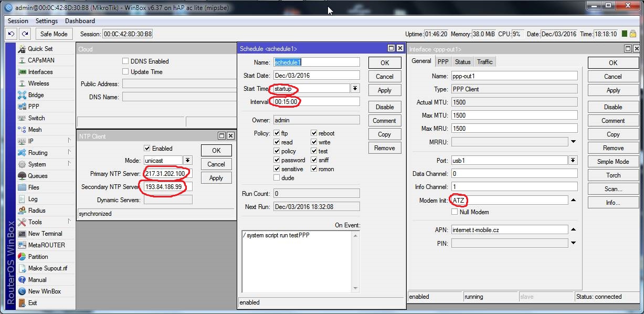Open Interfaces from the sidebar
Screen dimensions: 644x314
(40, 72)
